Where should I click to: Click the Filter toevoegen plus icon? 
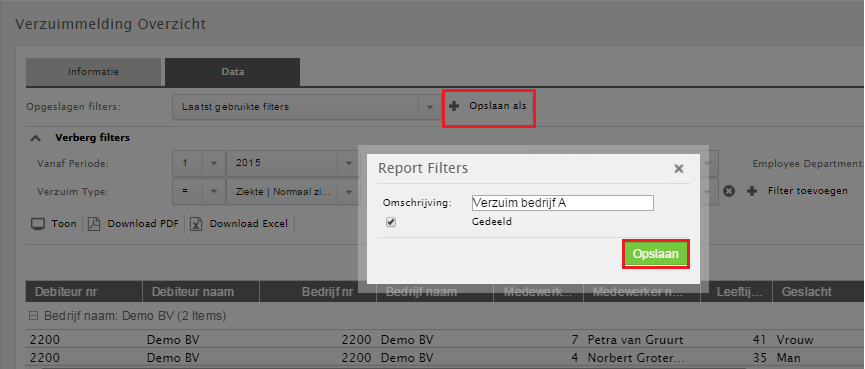click(x=751, y=191)
